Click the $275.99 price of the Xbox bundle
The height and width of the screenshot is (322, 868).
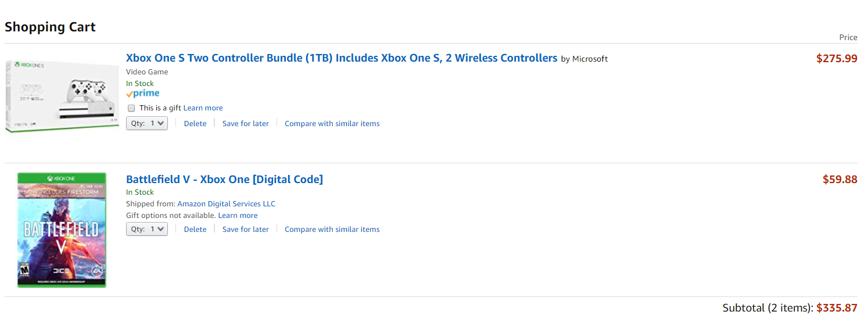click(836, 58)
